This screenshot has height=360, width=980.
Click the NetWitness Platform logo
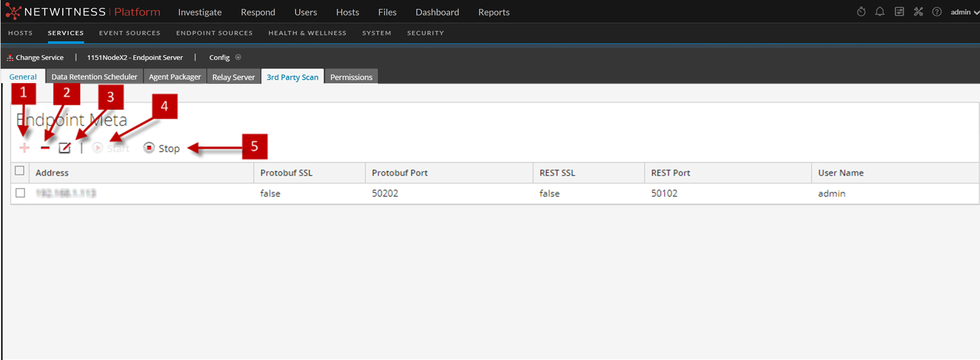(83, 12)
